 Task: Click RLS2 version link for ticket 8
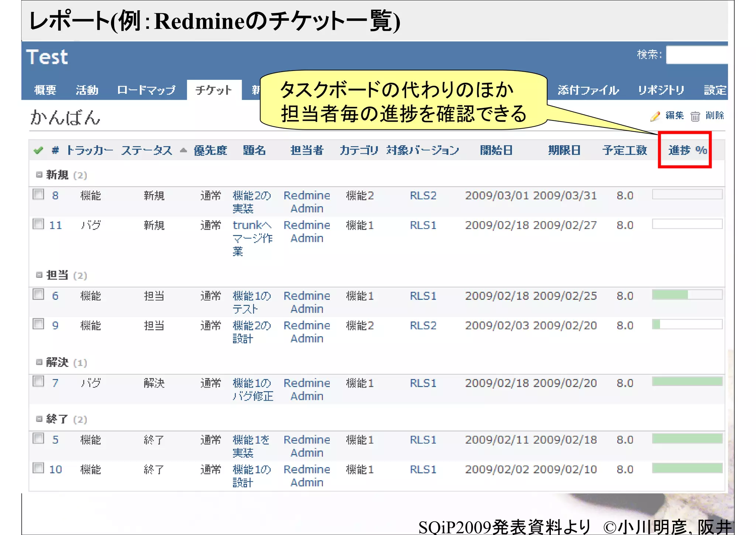pyautogui.click(x=423, y=195)
